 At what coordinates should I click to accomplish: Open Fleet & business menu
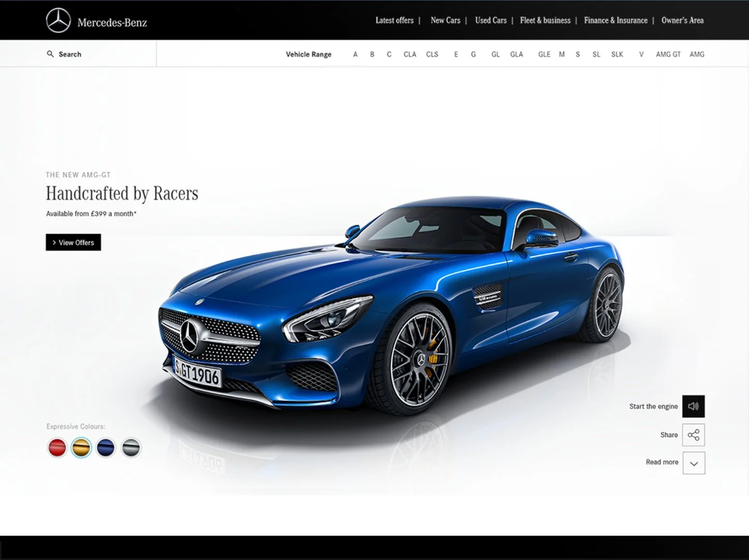545,20
